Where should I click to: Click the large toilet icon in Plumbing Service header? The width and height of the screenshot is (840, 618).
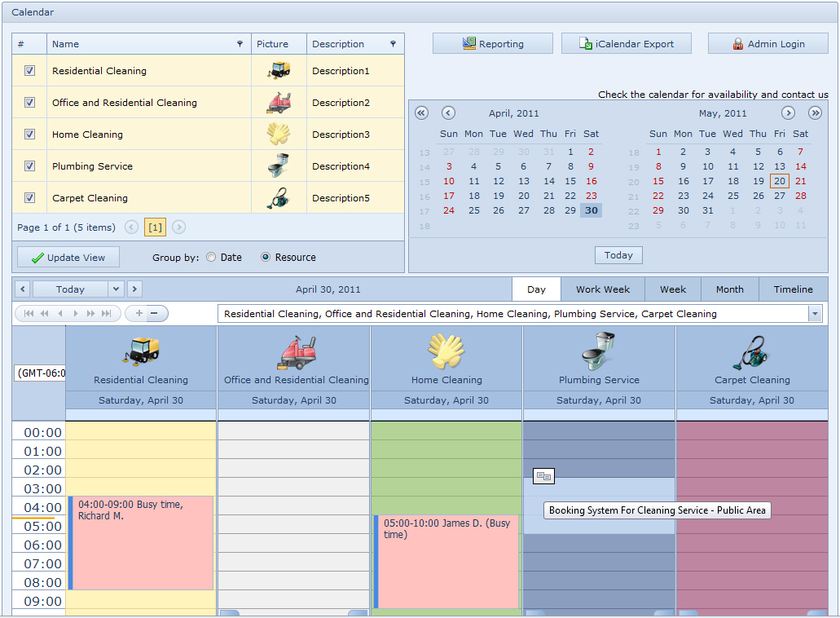coord(598,351)
